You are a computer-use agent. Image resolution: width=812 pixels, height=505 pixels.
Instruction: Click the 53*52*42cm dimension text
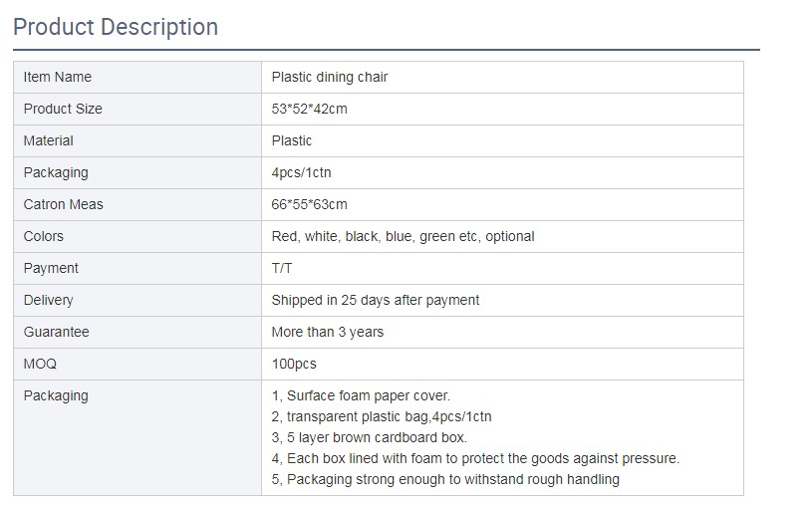tap(309, 109)
